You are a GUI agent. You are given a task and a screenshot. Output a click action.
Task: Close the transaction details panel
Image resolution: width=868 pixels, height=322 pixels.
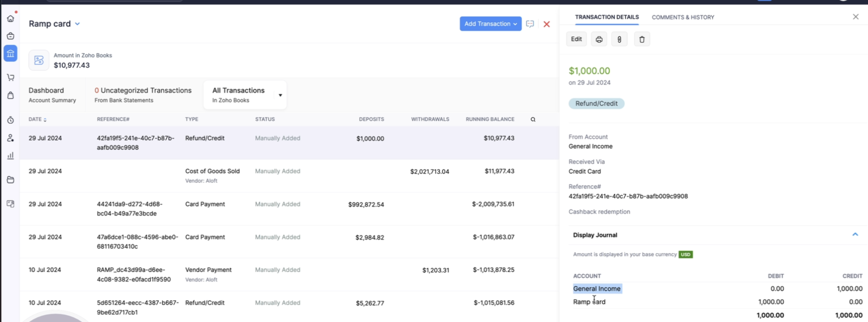tap(855, 16)
